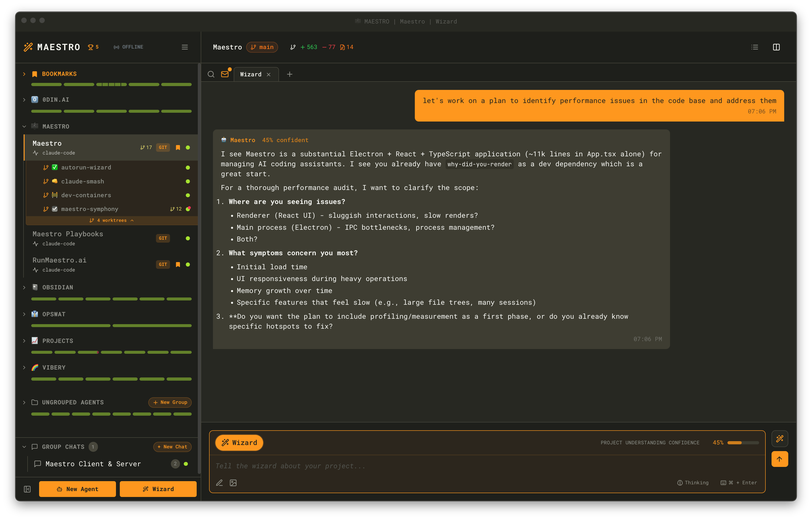
Task: Open the hamburger menu in sidebar header
Action: click(x=185, y=47)
